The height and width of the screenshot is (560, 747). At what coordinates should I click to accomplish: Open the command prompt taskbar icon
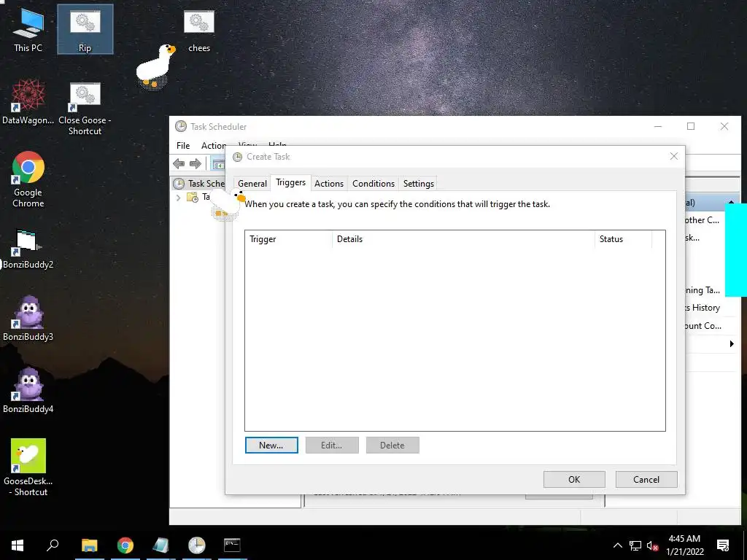tap(232, 545)
